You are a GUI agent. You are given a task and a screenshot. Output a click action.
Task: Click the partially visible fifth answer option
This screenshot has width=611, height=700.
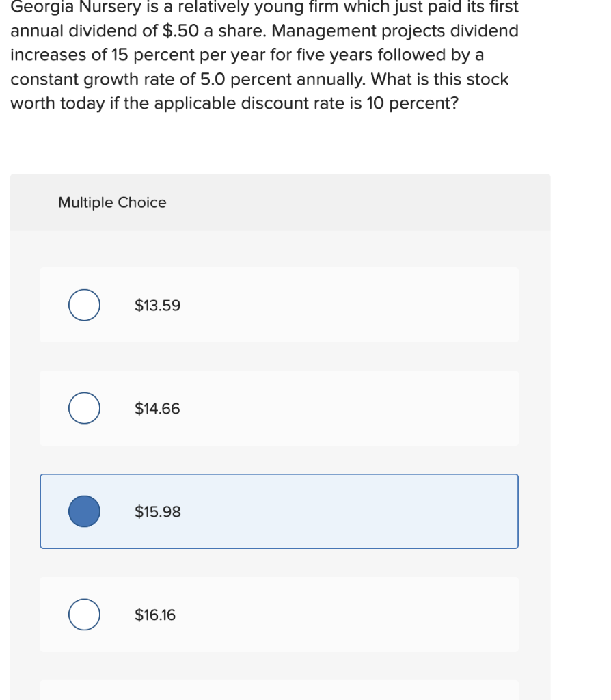tap(279, 694)
